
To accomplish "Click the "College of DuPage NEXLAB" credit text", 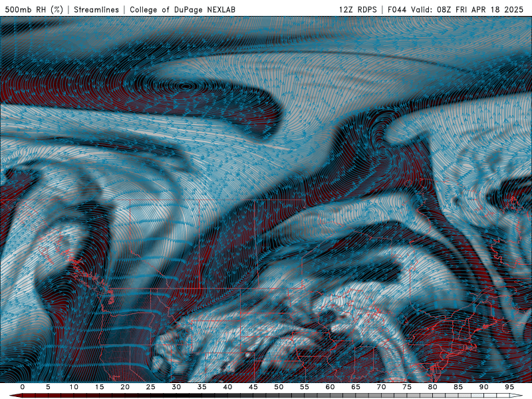I will pyautogui.click(x=182, y=9).
